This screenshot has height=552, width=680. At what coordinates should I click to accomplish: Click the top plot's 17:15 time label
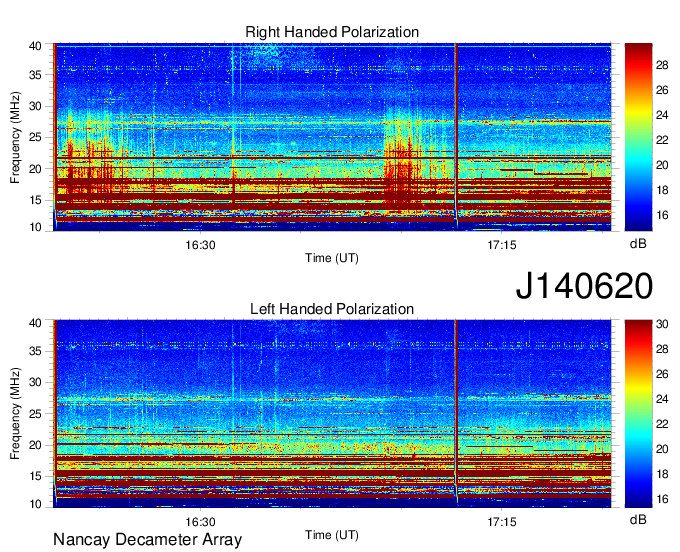point(502,245)
